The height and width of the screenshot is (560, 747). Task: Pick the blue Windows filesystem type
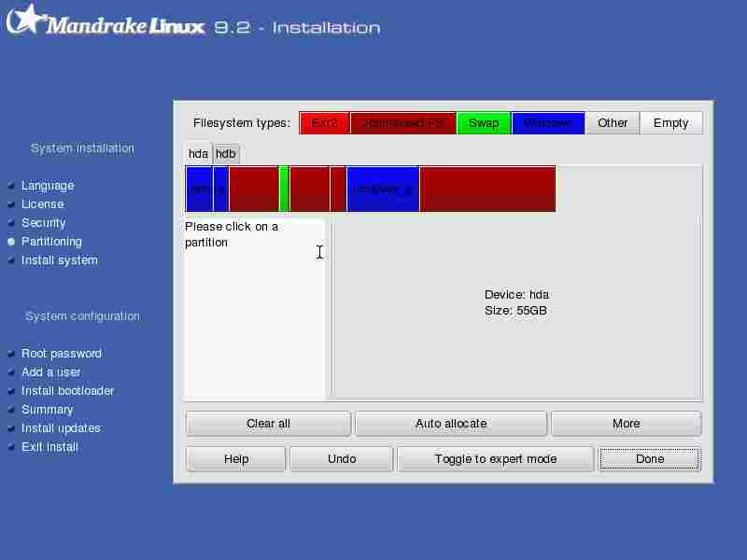548,123
